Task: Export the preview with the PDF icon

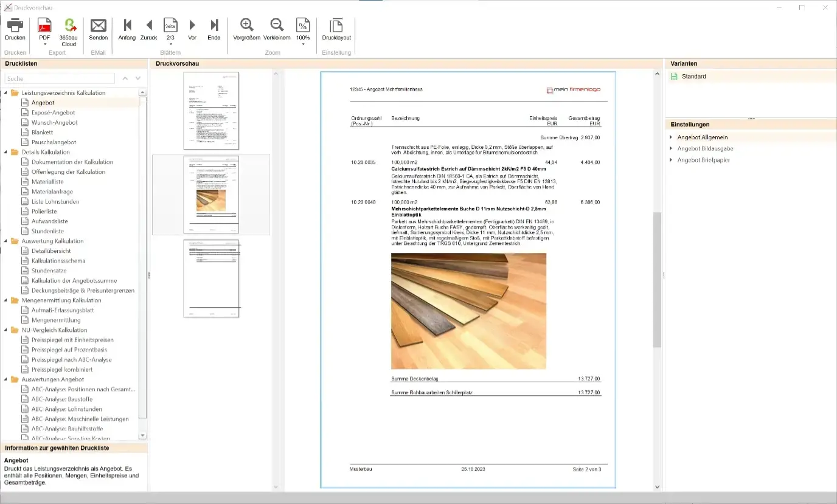Action: pos(44,26)
